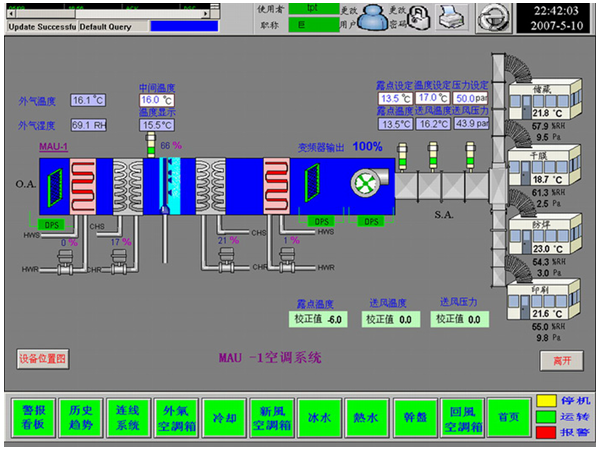607x451 pixels.
Task: Open the 露点设定 13.5 °C setpoint field
Action: (x=394, y=98)
